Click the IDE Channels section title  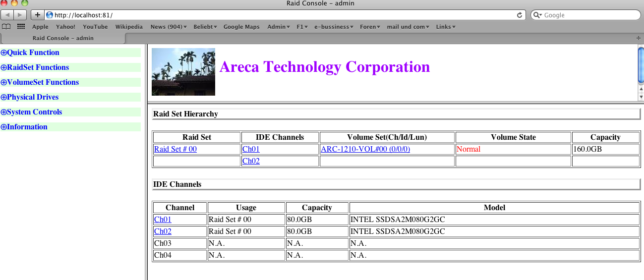(177, 184)
